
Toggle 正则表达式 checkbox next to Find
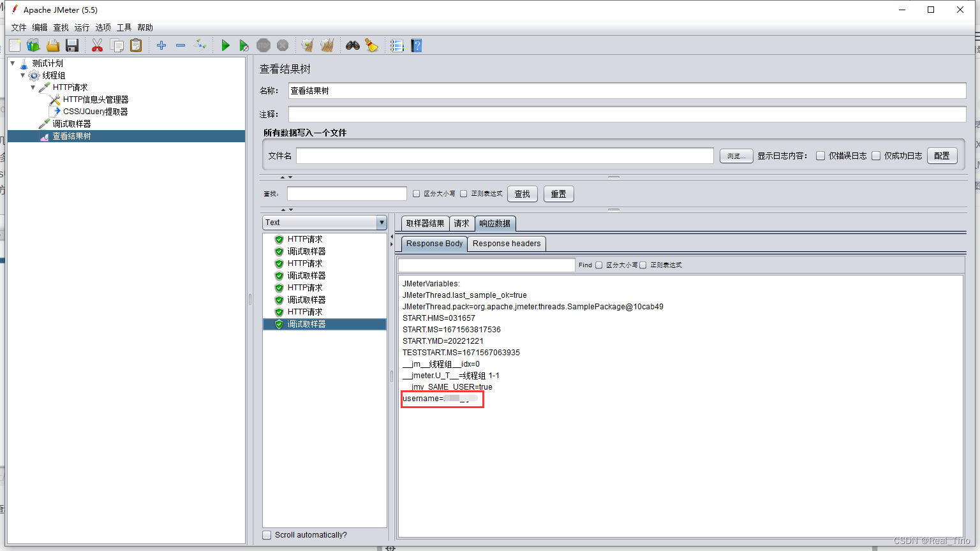(643, 265)
